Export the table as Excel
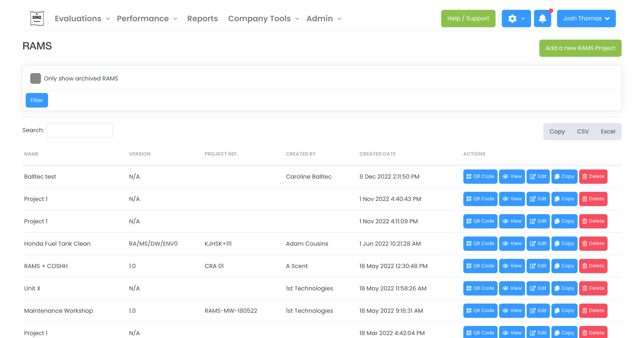 click(x=608, y=132)
